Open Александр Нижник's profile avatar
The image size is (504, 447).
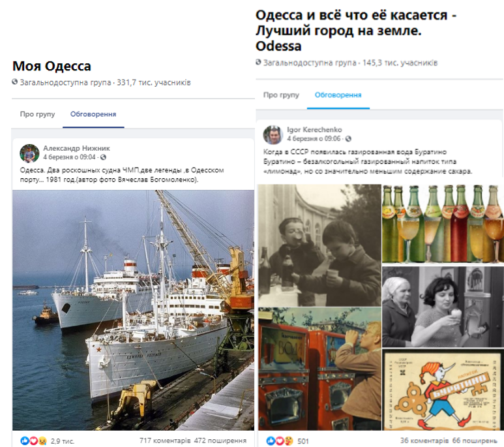tap(29, 153)
